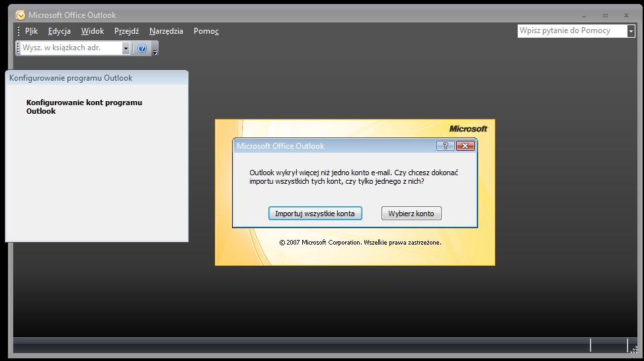The image size is (644, 361).
Task: Open toolbar options arrow beside Help icon
Action: (155, 50)
